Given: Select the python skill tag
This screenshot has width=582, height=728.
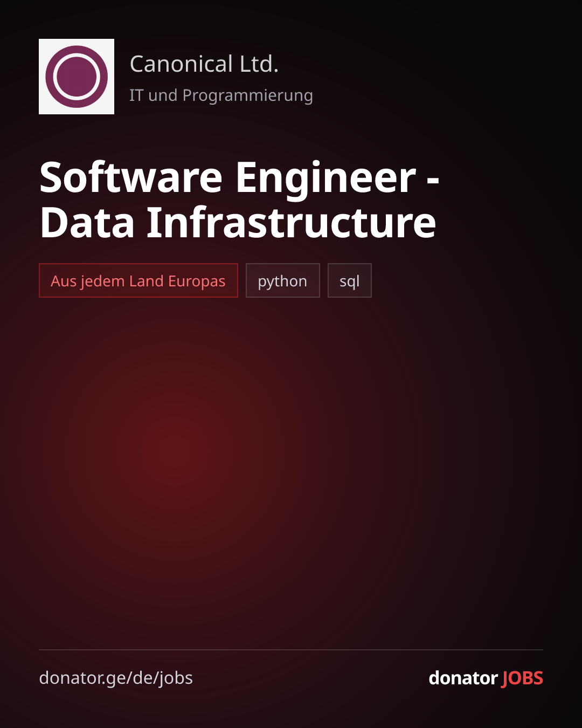Looking at the screenshot, I should [283, 280].
